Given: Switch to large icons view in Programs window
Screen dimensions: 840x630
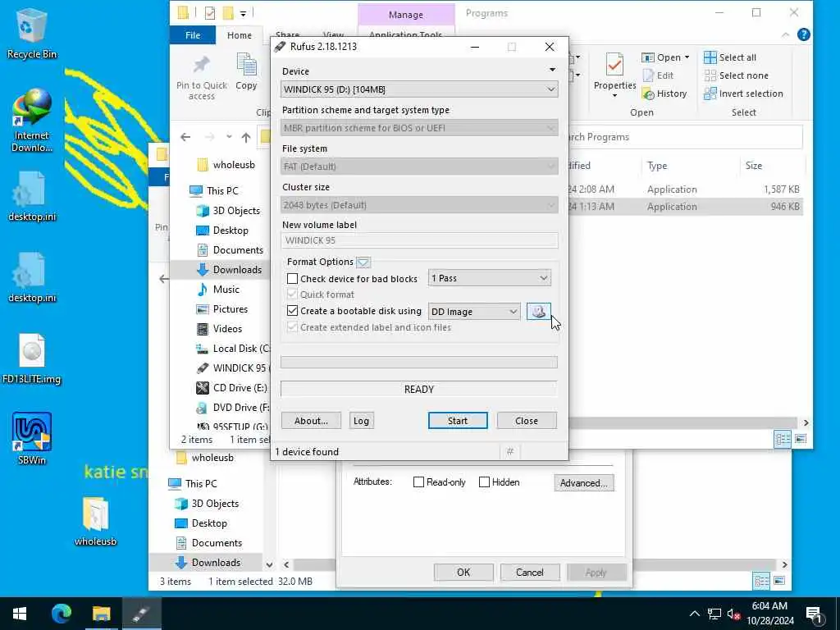Looking at the screenshot, I should [x=801, y=440].
